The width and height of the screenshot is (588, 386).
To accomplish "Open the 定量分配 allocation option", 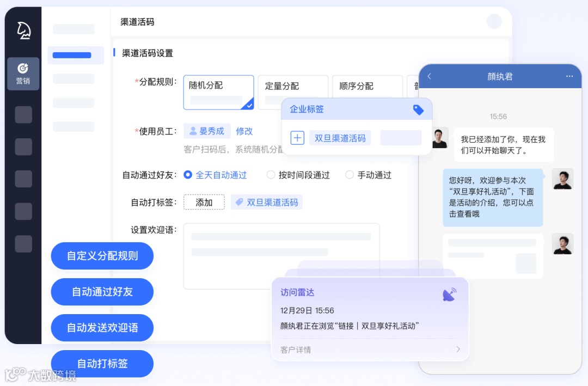I will pyautogui.click(x=293, y=86).
